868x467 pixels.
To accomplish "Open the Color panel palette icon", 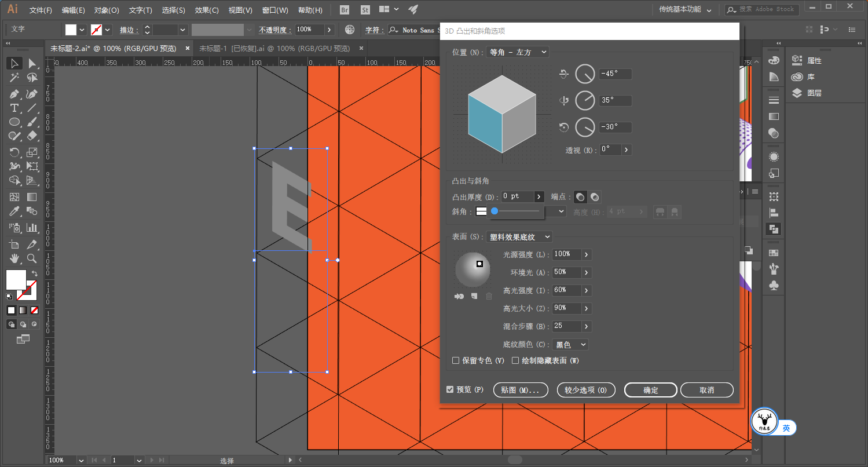I will [x=774, y=60].
